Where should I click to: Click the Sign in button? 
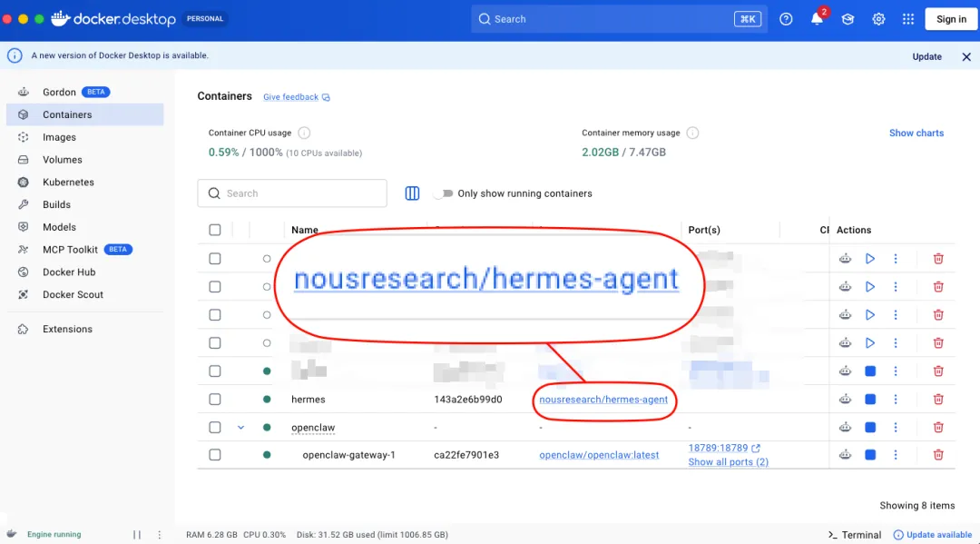click(x=951, y=19)
